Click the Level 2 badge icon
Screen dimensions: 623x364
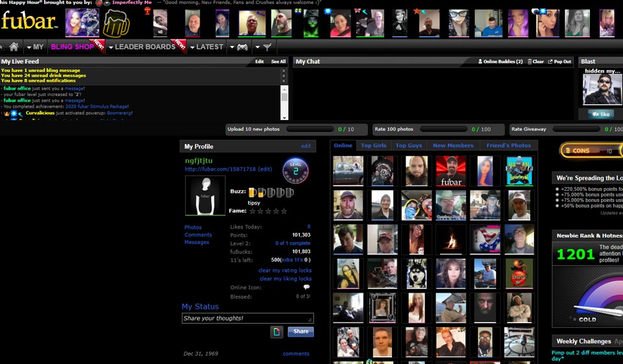click(x=295, y=171)
